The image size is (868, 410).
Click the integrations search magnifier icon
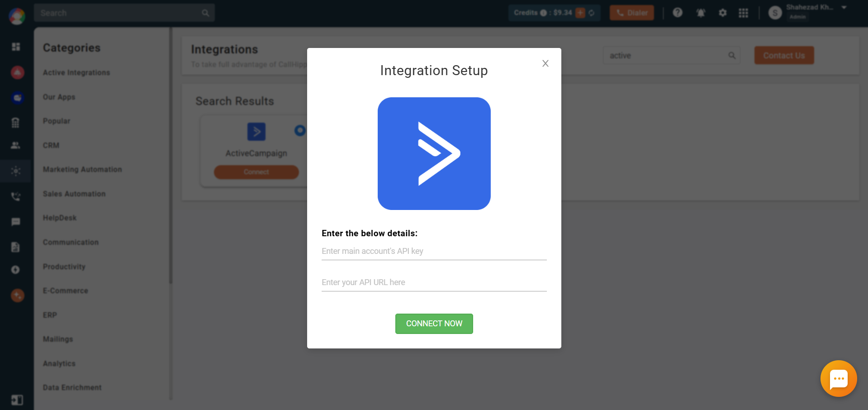(731, 55)
